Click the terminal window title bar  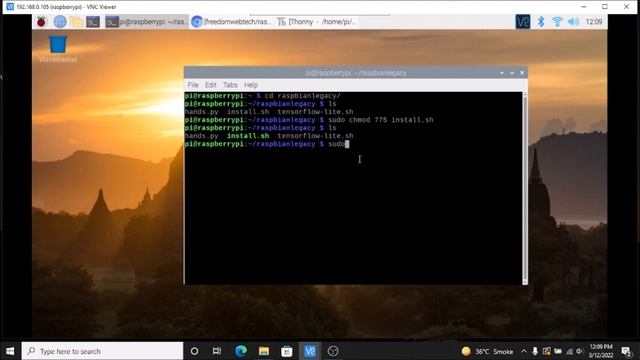pos(356,73)
